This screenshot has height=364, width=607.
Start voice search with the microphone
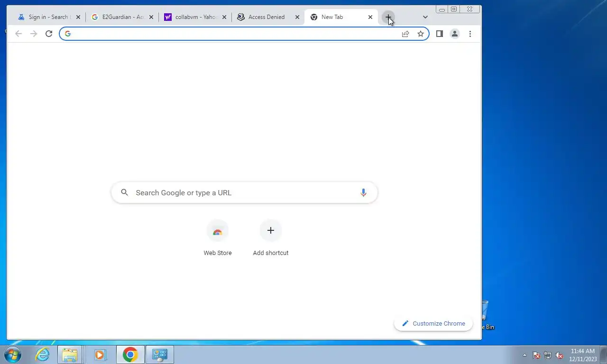[x=363, y=193]
